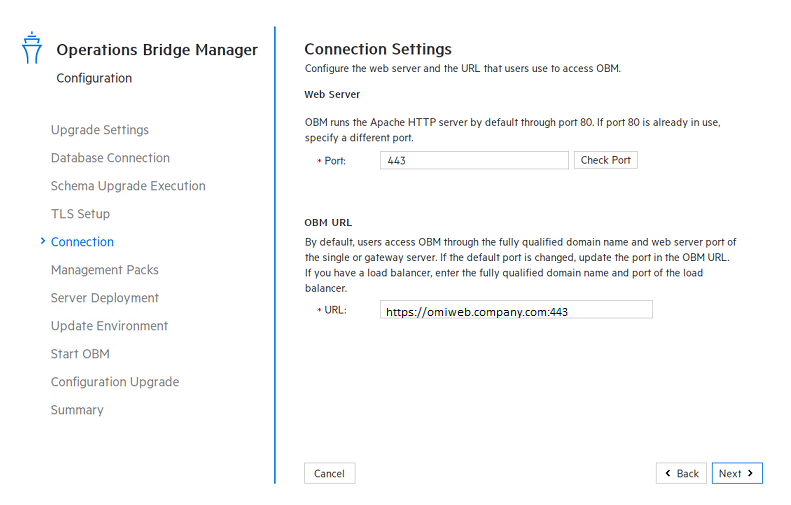Click the Operations Bridge Manager title
Viewport: 791px width, 505px height.
(x=157, y=50)
